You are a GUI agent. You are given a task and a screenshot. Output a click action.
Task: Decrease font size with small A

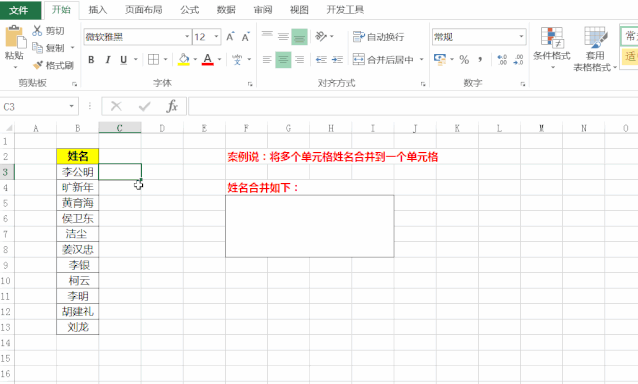point(245,37)
